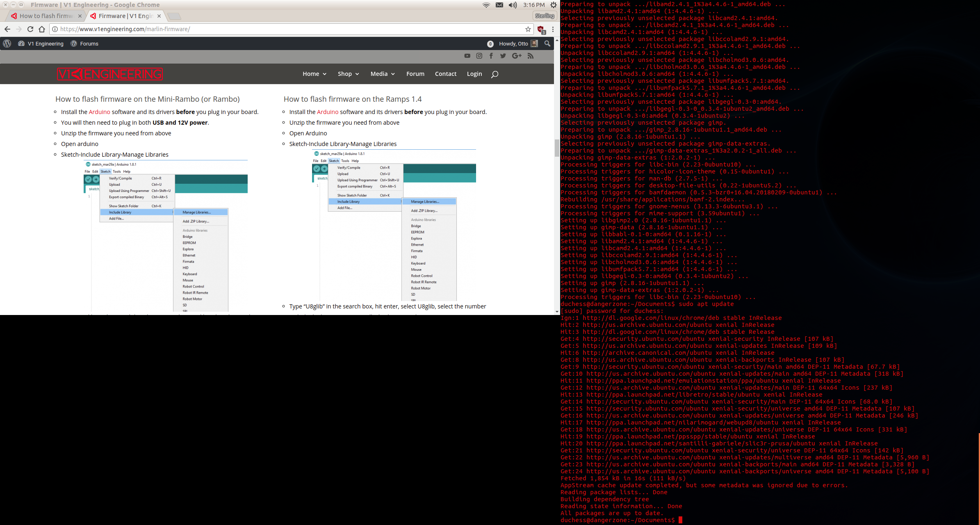
Task: Click 'How to flash firmware on the Ramps 1.4' heading
Action: pos(353,99)
